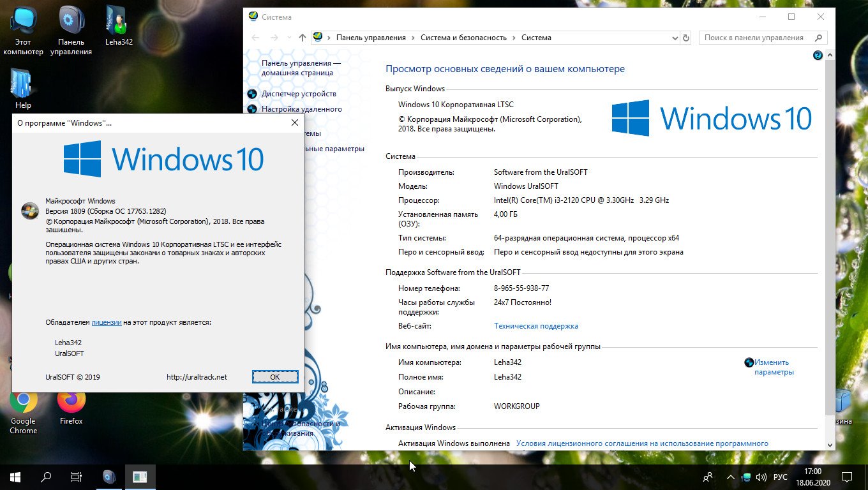868x490 pixels.
Task: Open taskbar search magnifier
Action: [46, 477]
